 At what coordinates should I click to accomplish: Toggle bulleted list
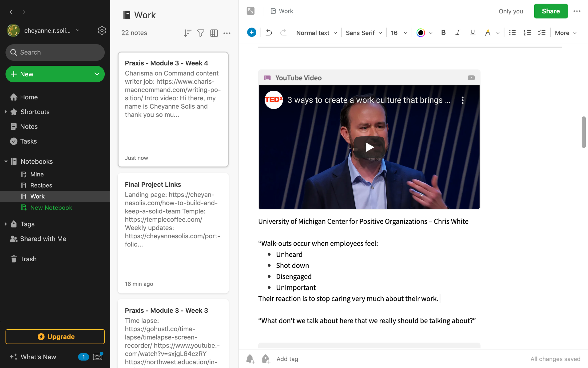512,33
